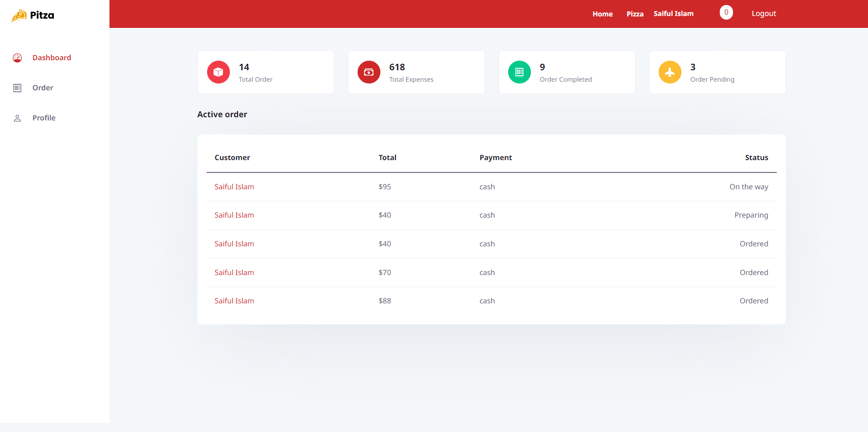Image resolution: width=868 pixels, height=432 pixels.
Task: Click the "Active order" heading
Action: click(222, 115)
